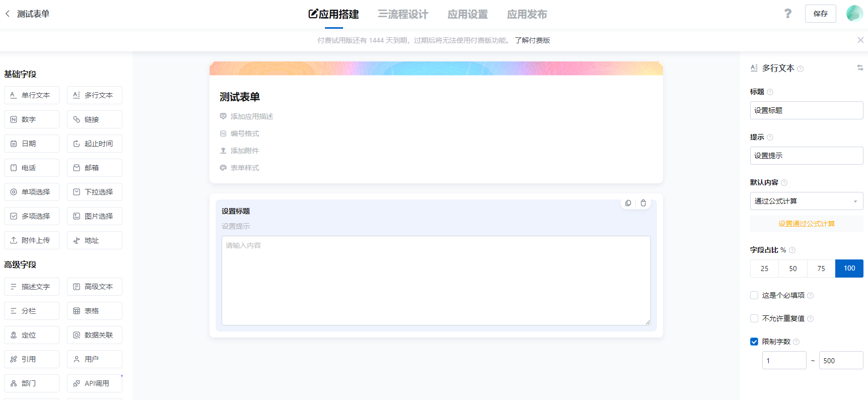868x400 pixels.
Task: Add the API调用 field
Action: [95, 383]
